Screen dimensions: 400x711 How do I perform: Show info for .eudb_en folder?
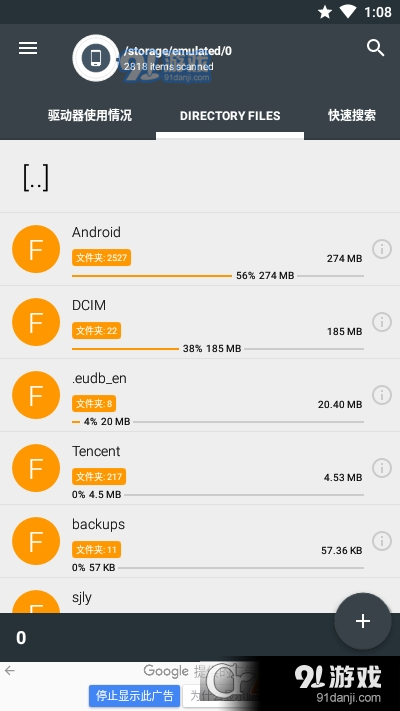tap(382, 394)
